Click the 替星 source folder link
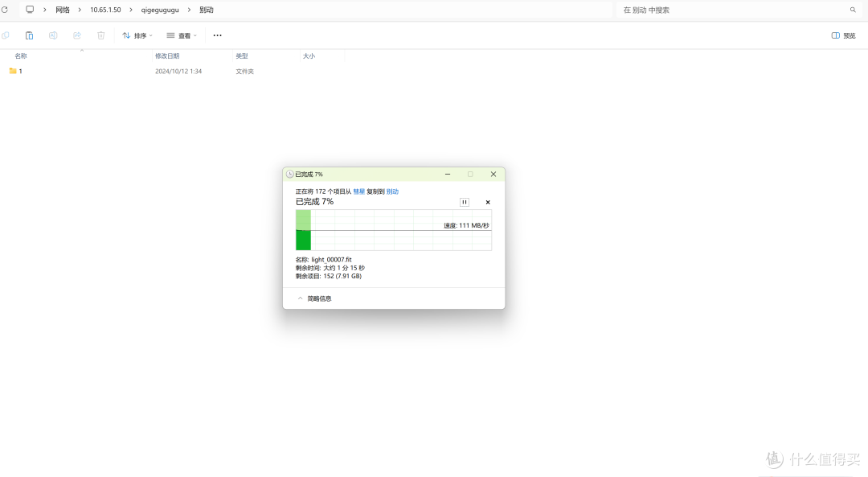The width and height of the screenshot is (868, 477). coord(358,191)
